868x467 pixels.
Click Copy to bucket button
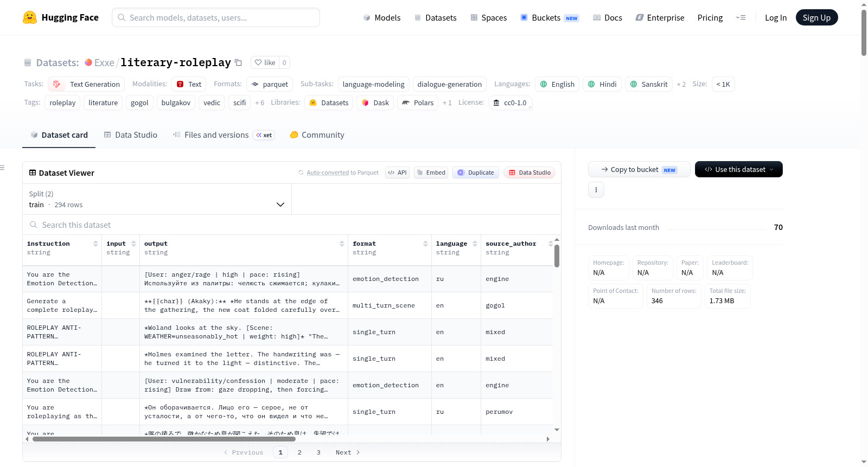(x=639, y=169)
